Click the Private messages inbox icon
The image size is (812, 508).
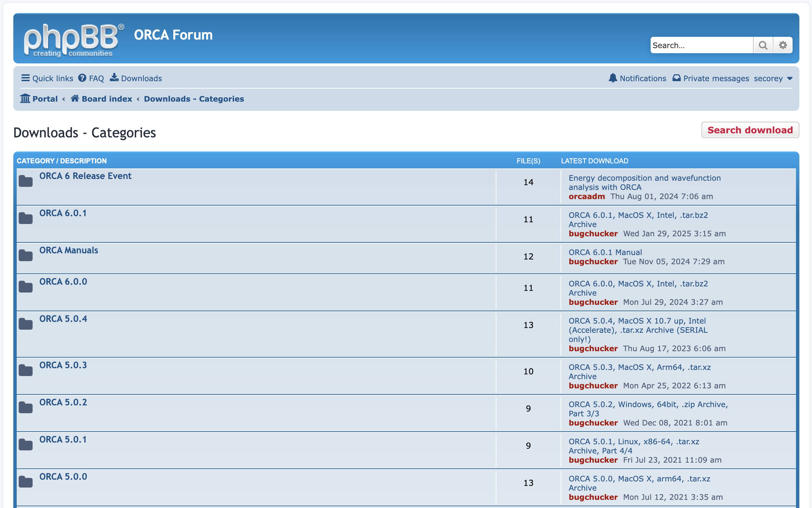click(x=676, y=78)
